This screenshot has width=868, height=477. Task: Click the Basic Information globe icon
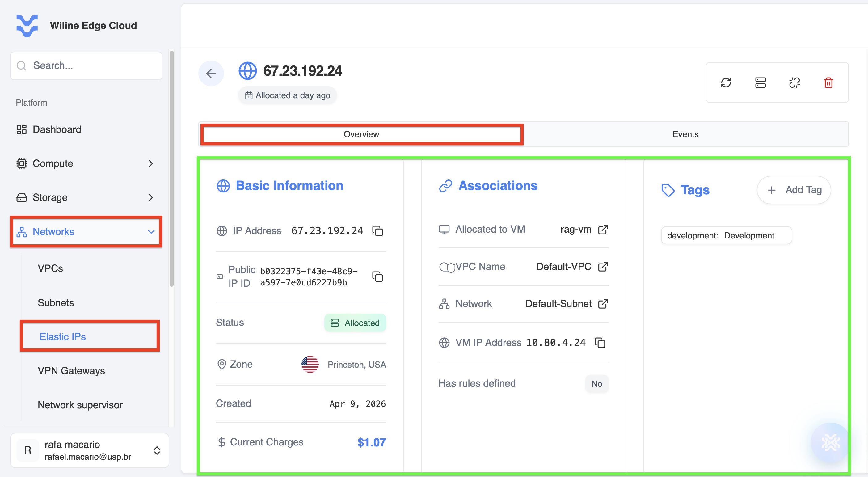(223, 186)
